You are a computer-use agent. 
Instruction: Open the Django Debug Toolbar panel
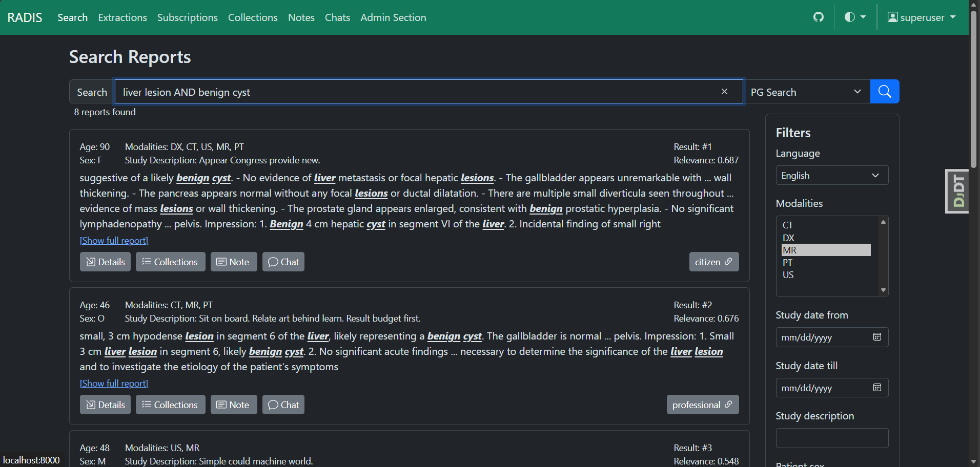coord(956,191)
